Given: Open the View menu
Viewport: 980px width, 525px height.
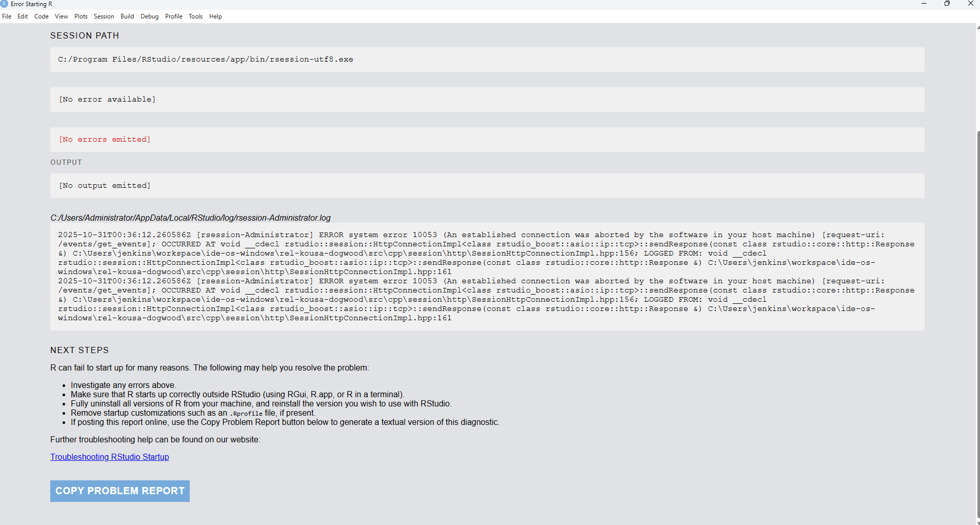Looking at the screenshot, I should coord(62,16).
